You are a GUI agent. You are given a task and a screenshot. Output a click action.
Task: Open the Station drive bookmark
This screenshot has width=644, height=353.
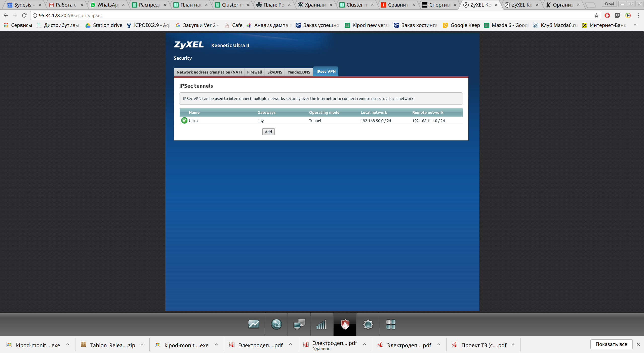pos(104,25)
